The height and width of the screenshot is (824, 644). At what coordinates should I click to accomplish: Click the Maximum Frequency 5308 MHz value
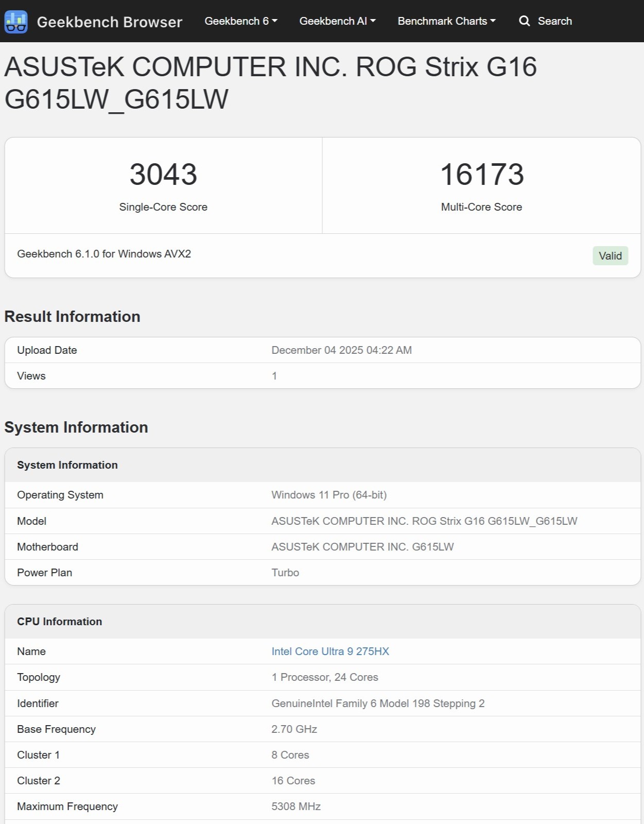(296, 806)
